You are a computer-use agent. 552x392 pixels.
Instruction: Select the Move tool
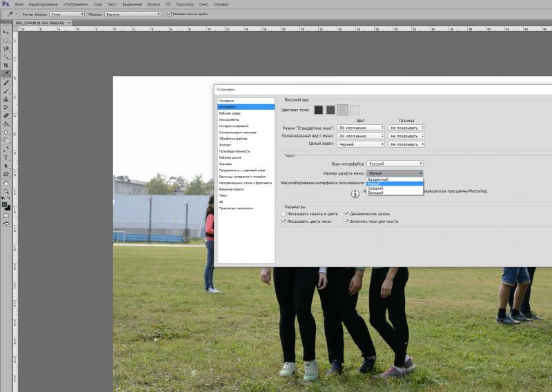(x=6, y=32)
